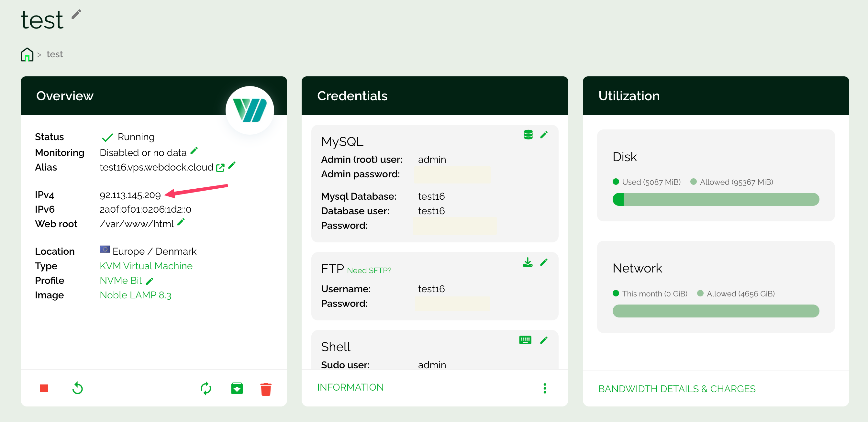Click the red trash delete server icon

pos(265,389)
